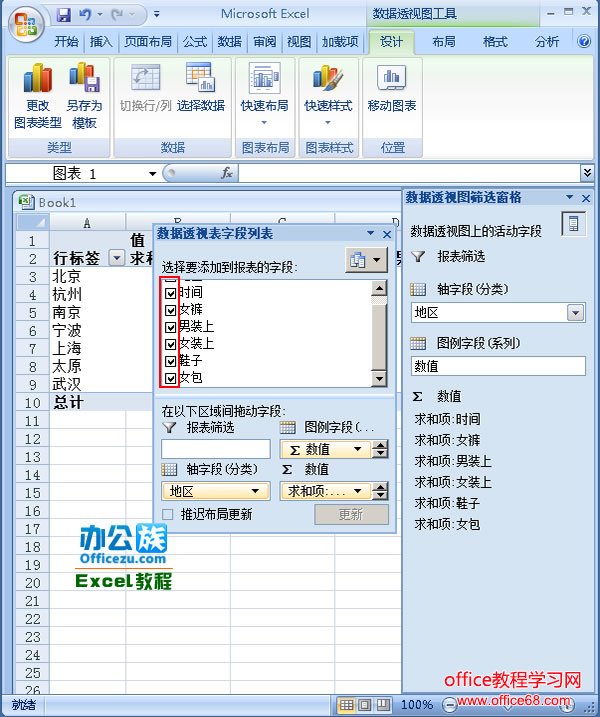Click the filter pane field list icon
Viewport: 600px width, 717px height.
(x=573, y=224)
